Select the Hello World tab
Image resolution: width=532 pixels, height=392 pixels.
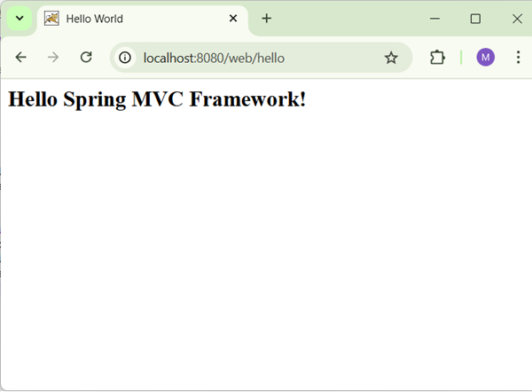143,19
